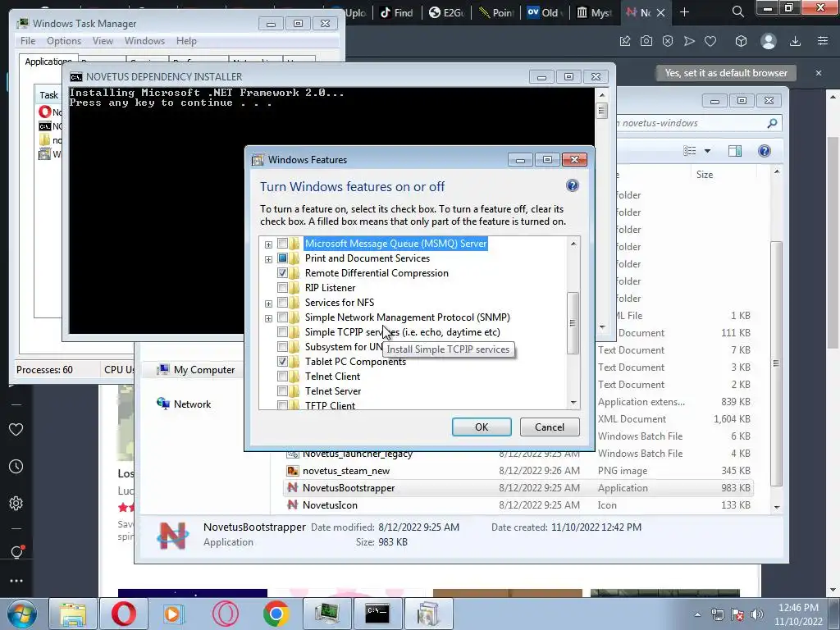Switch to the Old browser tab

point(545,12)
